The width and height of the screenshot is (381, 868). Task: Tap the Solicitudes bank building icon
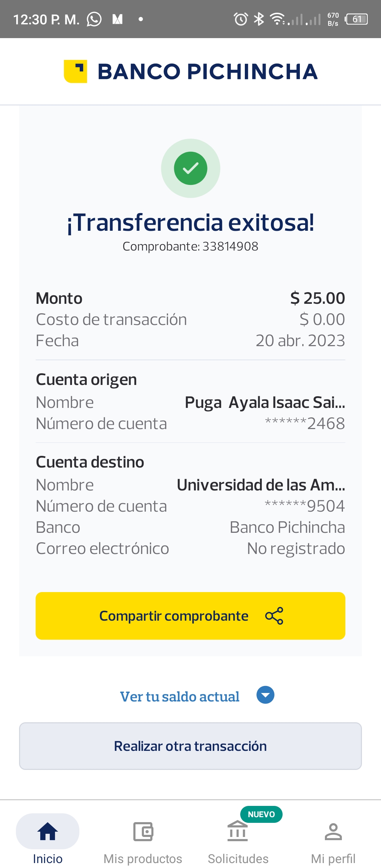tap(238, 831)
